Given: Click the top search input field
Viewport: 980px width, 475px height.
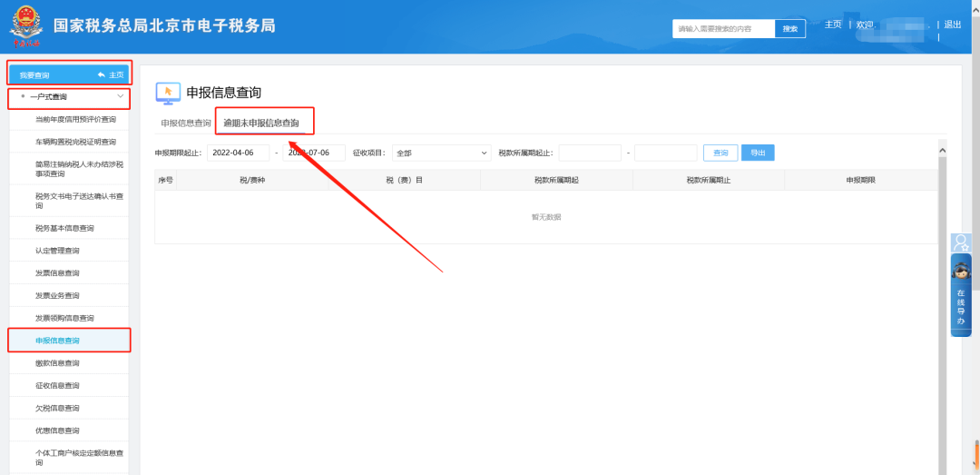Looking at the screenshot, I should coord(723,29).
